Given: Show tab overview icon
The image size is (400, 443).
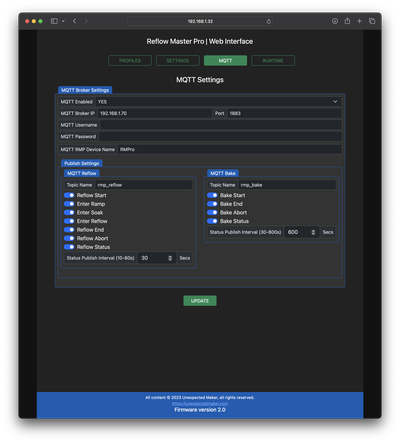Looking at the screenshot, I should coord(372,21).
